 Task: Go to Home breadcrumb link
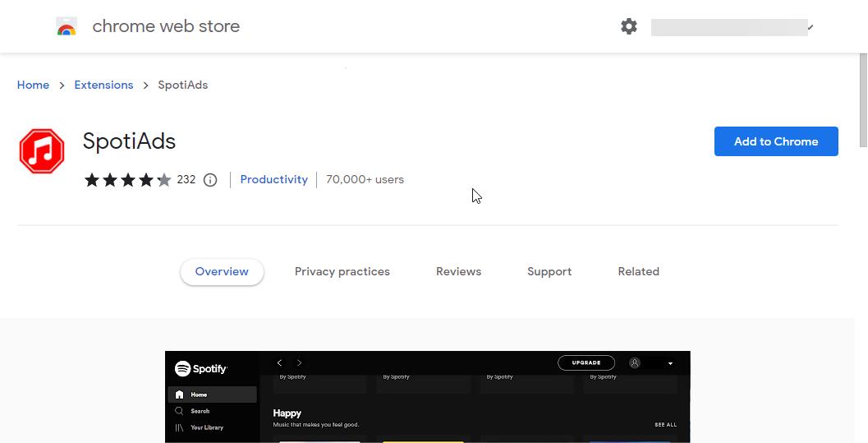pos(33,85)
